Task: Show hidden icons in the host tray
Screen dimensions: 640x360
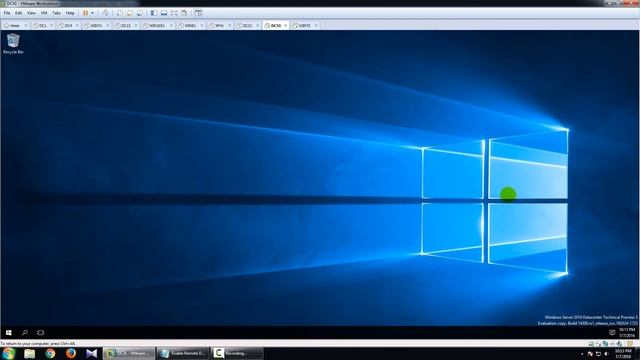Action: click(x=582, y=354)
